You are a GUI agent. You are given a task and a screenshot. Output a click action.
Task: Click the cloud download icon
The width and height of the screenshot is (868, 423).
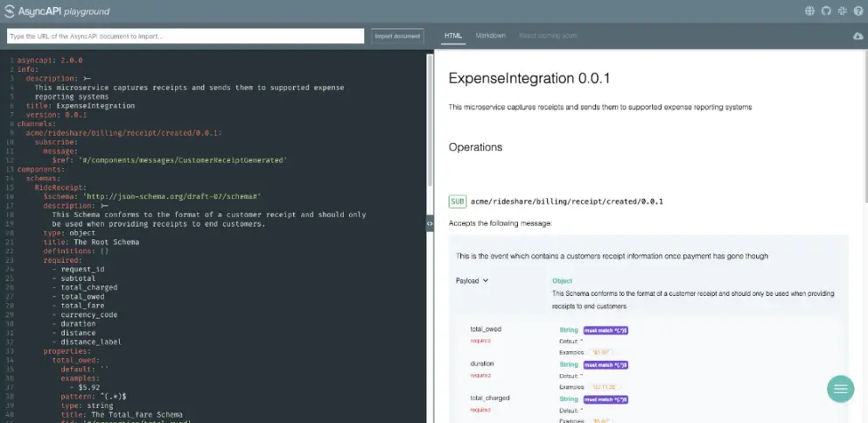(857, 36)
